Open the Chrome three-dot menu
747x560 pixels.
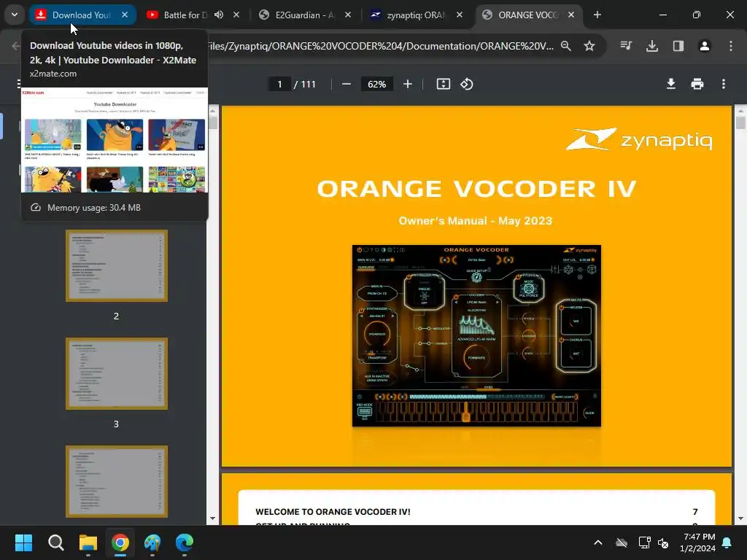click(731, 46)
